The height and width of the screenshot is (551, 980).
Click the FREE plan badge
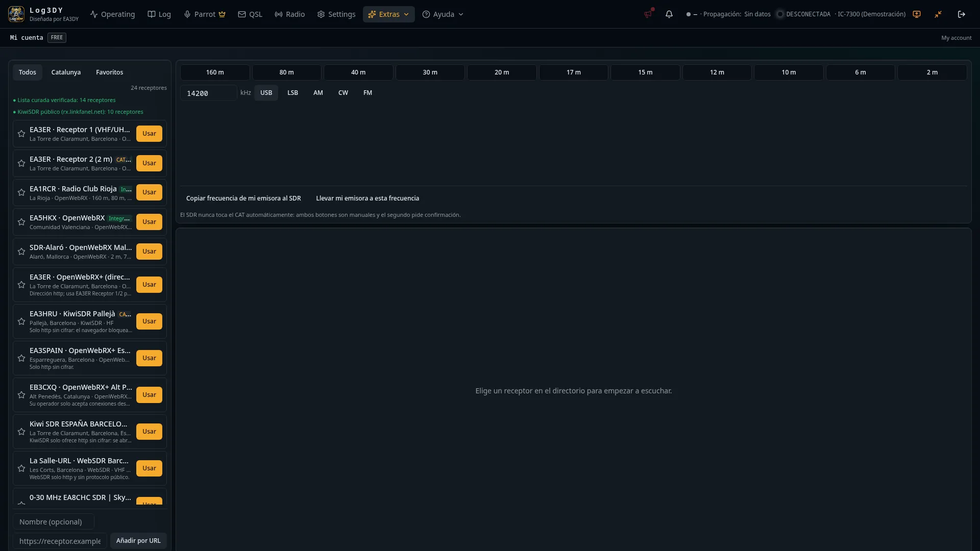57,38
